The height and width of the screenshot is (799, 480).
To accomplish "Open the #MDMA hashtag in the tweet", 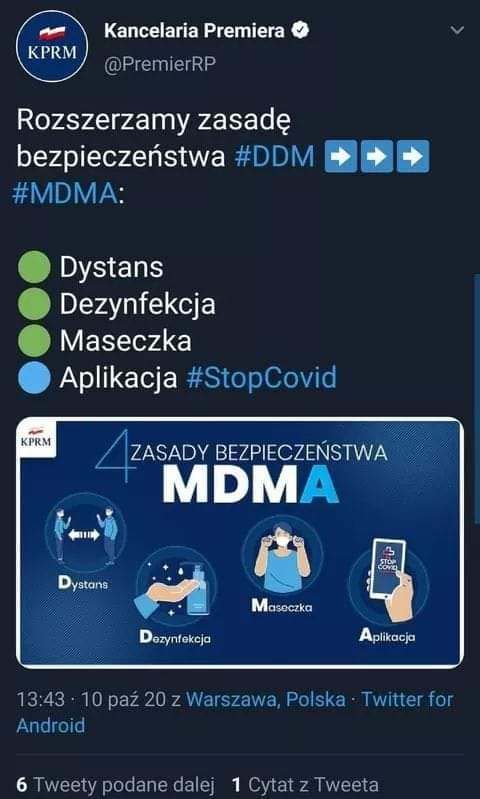I will click(x=65, y=194).
